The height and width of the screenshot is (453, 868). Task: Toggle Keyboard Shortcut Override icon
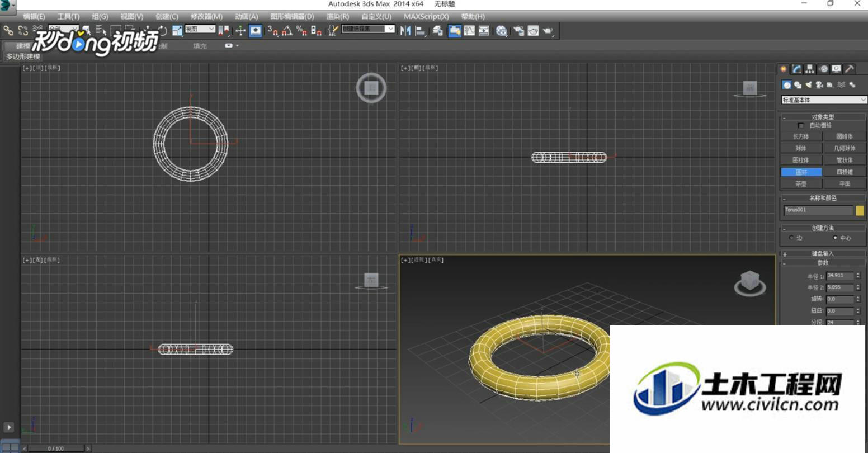click(x=256, y=31)
